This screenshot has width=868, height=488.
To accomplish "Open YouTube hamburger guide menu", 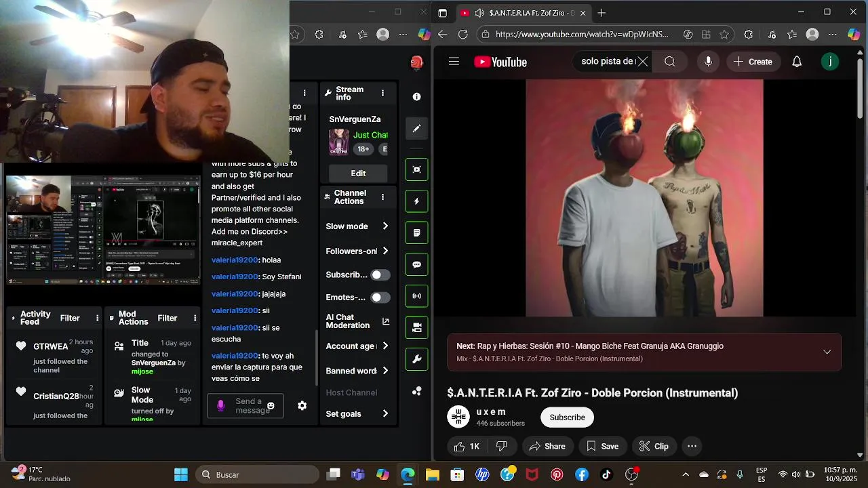I will pyautogui.click(x=454, y=62).
